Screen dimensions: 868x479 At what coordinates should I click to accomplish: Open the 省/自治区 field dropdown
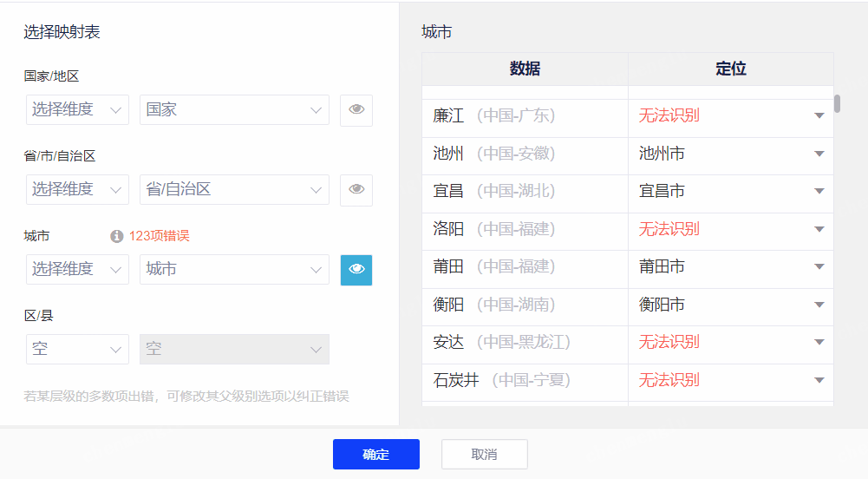[234, 190]
